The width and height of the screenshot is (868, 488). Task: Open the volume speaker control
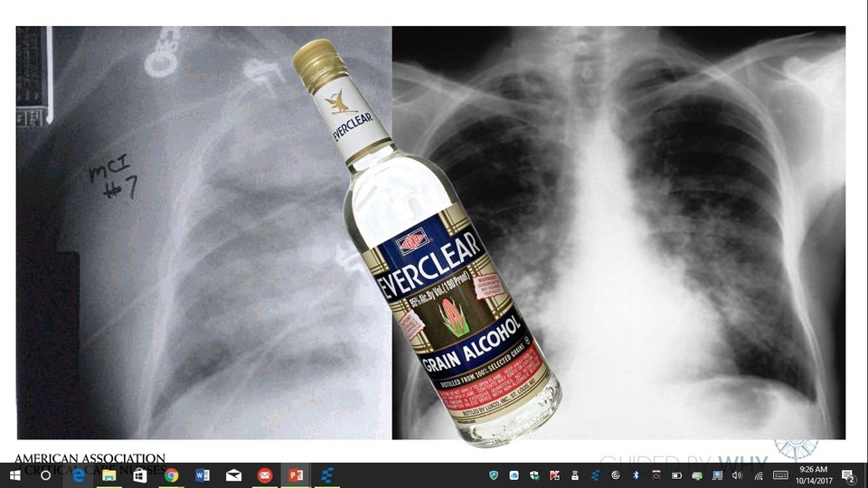tap(737, 475)
